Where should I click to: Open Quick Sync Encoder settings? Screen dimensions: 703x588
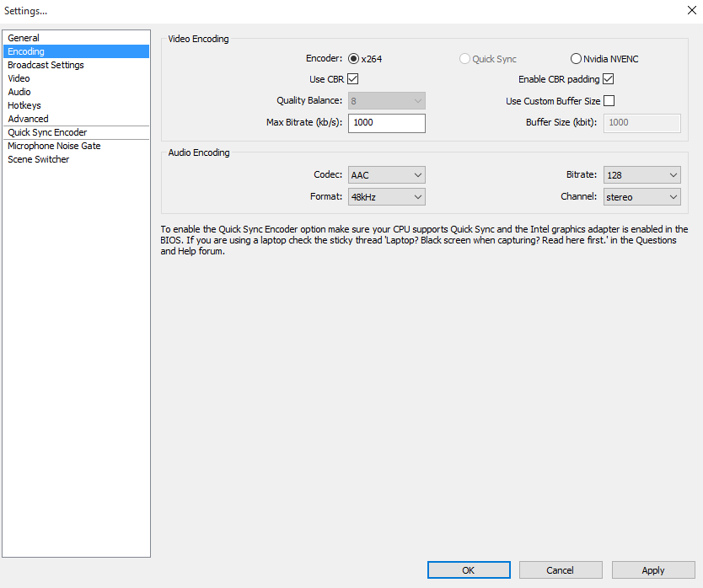pyautogui.click(x=76, y=132)
